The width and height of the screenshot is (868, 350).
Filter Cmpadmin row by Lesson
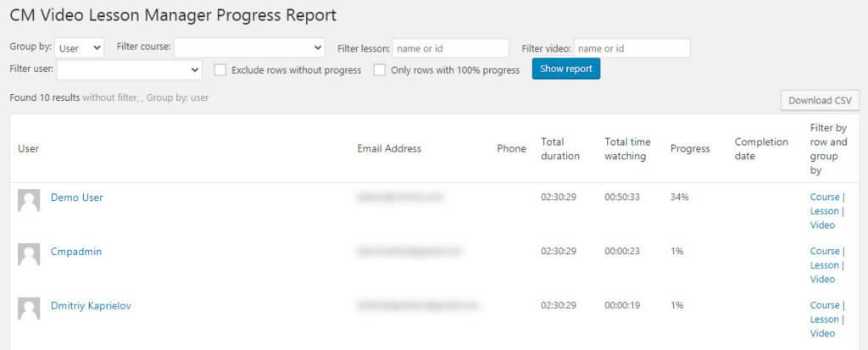(824, 265)
